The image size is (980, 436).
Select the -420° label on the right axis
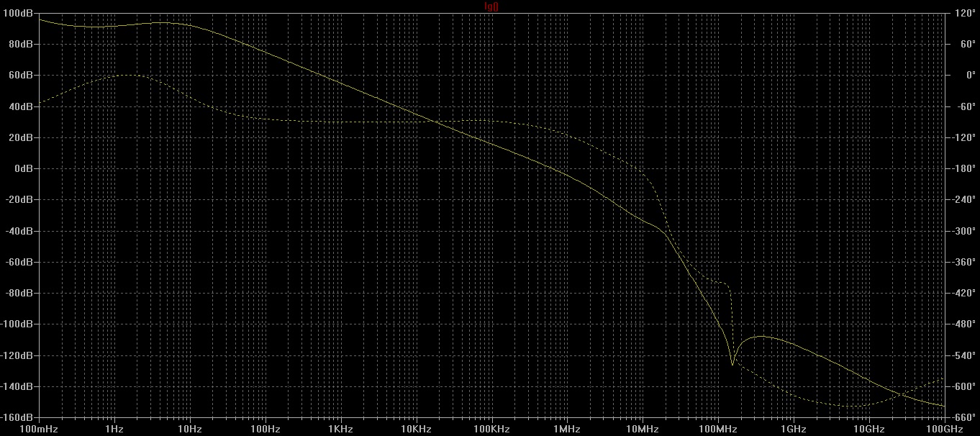pyautogui.click(x=963, y=293)
